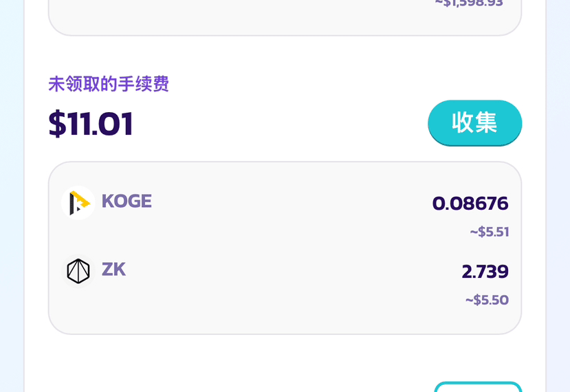Click the $11.01 total unclaimed fees figure
570x392 pixels.
(91, 124)
